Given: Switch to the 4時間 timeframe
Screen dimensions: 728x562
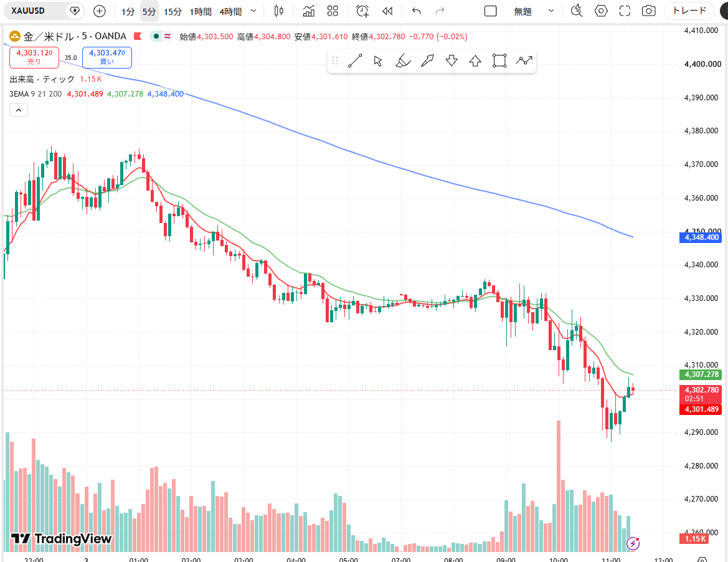Looking at the screenshot, I should (x=231, y=12).
